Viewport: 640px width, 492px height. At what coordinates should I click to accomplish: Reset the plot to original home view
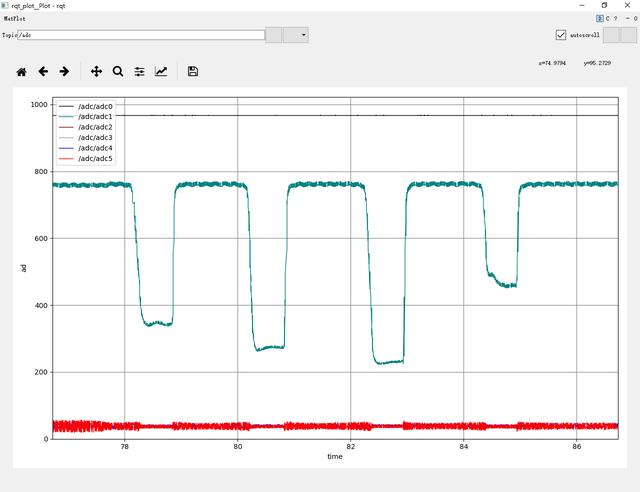[x=22, y=72]
